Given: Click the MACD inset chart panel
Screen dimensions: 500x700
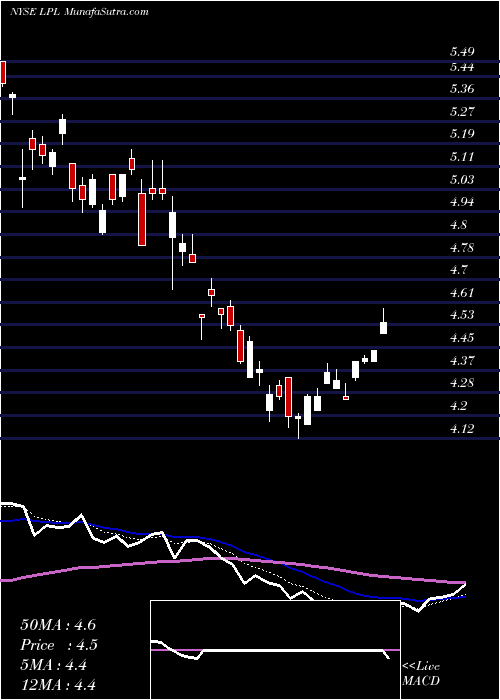Looking at the screenshot, I should click(x=275, y=650).
